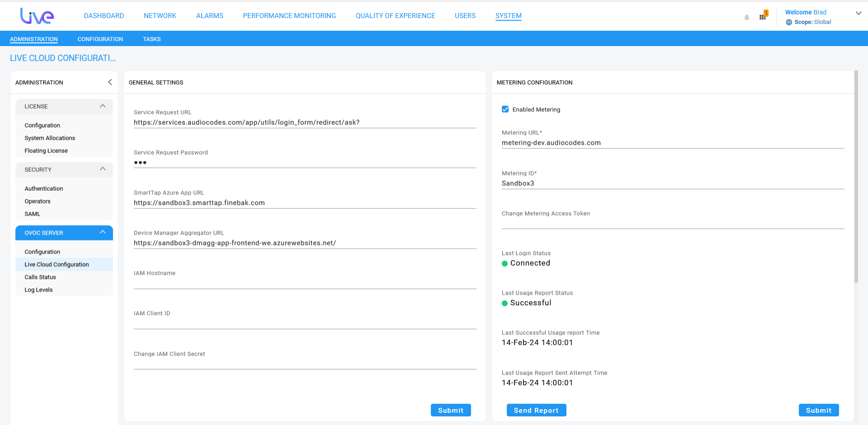The height and width of the screenshot is (425, 868).
Task: Click the IAM Client ID field
Action: 305,324
